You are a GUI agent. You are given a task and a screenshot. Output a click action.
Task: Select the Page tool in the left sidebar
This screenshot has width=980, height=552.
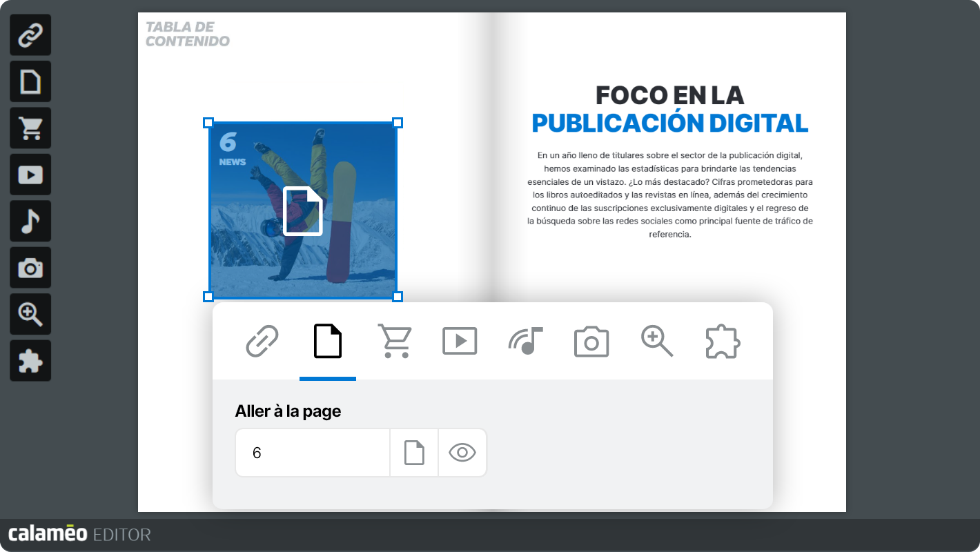tap(30, 81)
